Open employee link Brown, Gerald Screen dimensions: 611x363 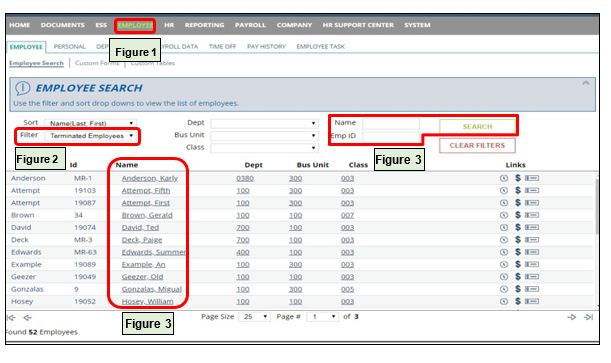tap(147, 215)
